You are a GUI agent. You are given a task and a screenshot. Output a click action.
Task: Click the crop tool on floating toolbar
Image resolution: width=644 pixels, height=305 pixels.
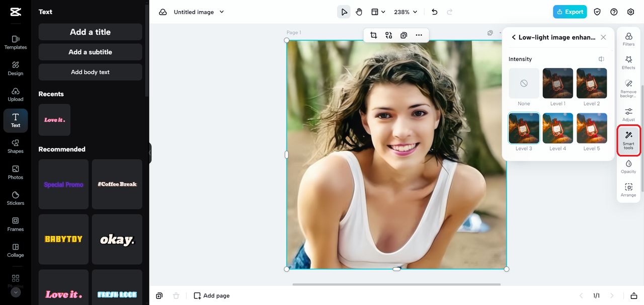[x=373, y=35]
